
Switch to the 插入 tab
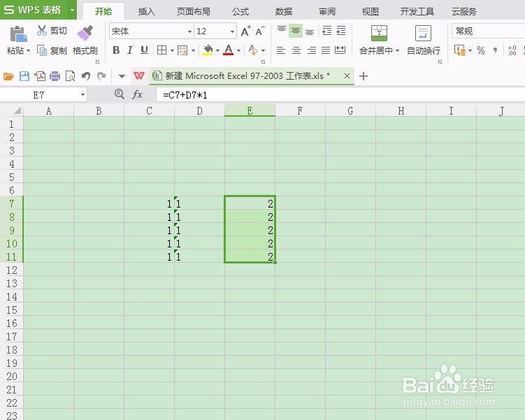[x=146, y=12]
